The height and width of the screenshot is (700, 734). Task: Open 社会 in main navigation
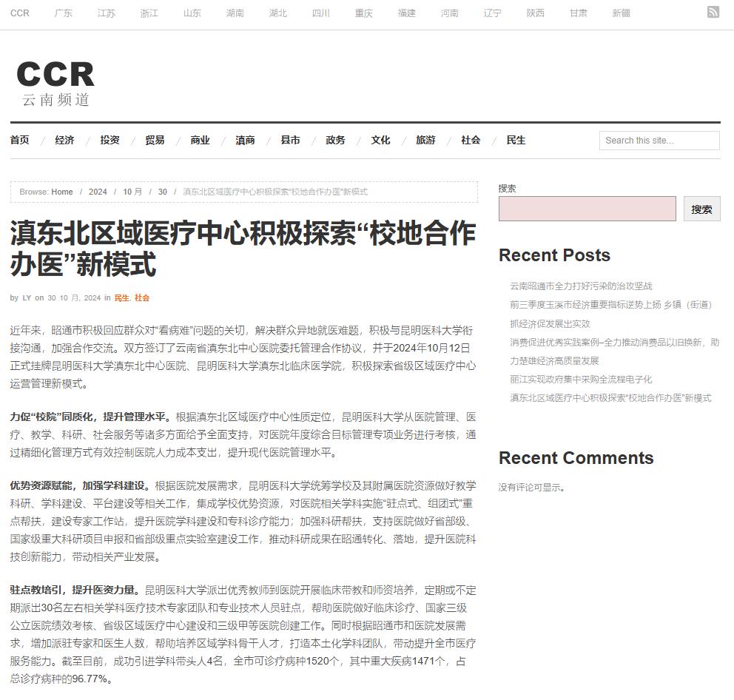tap(471, 140)
